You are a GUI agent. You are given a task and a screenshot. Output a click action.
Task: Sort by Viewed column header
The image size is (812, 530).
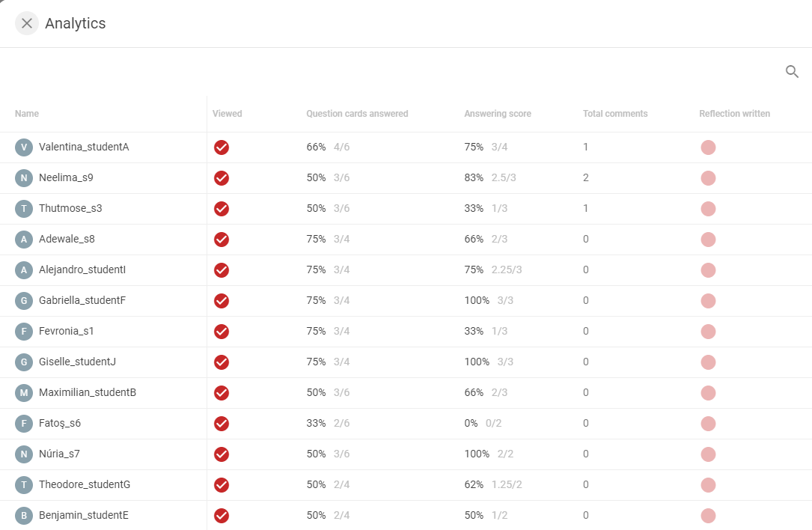(x=227, y=114)
